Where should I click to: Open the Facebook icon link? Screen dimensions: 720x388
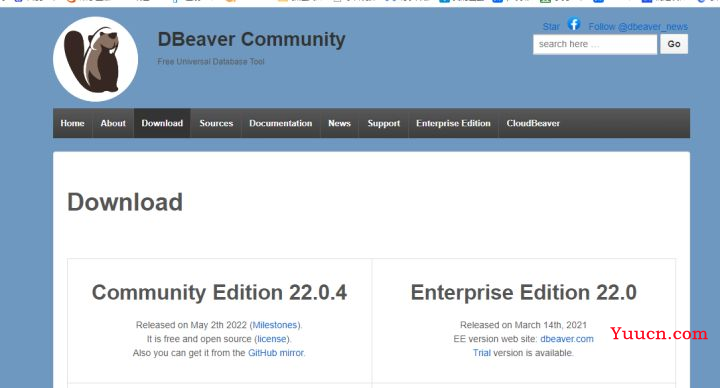coord(574,24)
